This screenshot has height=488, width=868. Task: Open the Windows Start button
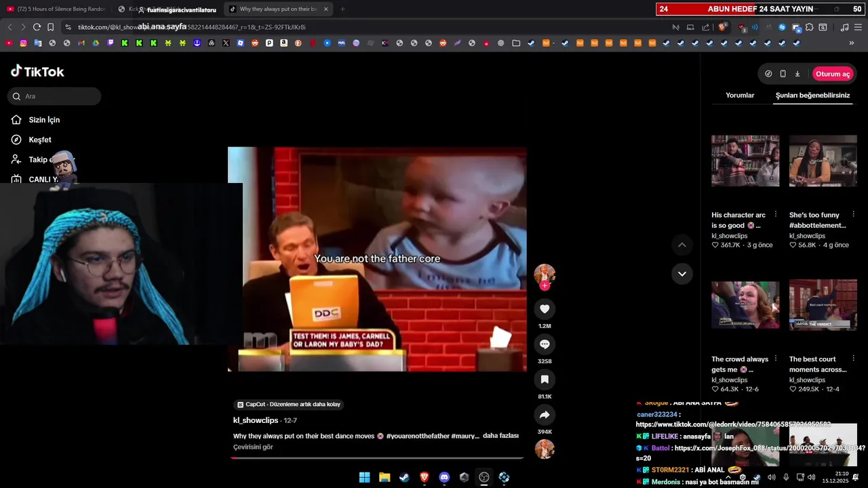[x=364, y=477]
